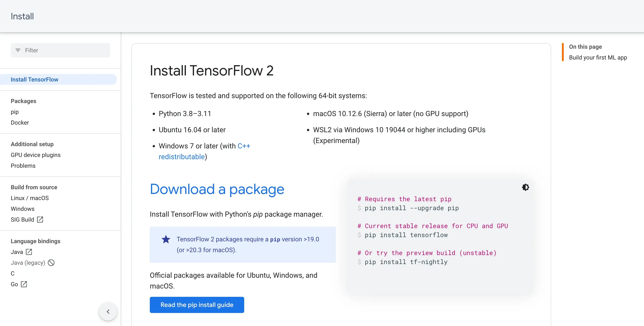This screenshot has width=644, height=326.
Task: Expand GPU device plugins section
Action: pos(36,155)
